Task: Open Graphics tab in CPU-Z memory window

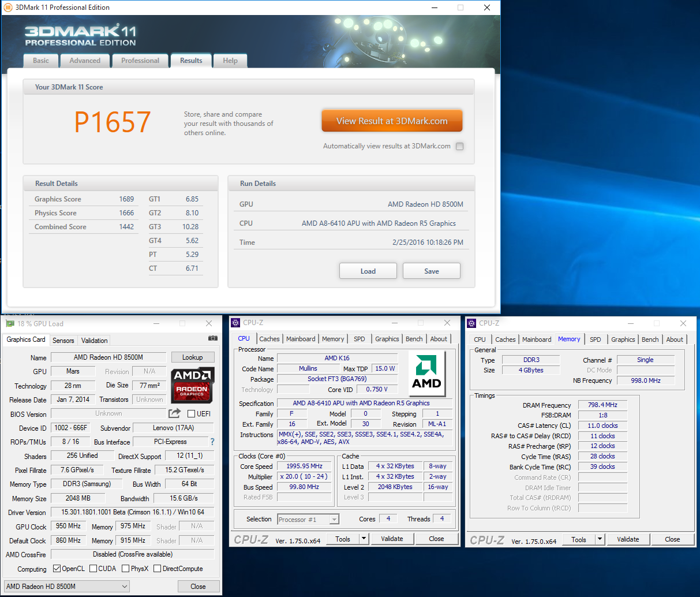Action: tap(623, 339)
